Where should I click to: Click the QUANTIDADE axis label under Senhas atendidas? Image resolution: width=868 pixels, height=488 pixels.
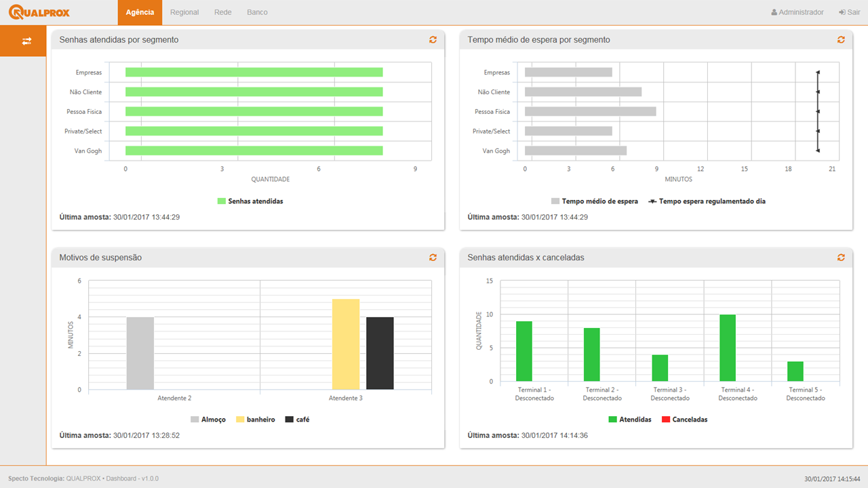(x=271, y=180)
